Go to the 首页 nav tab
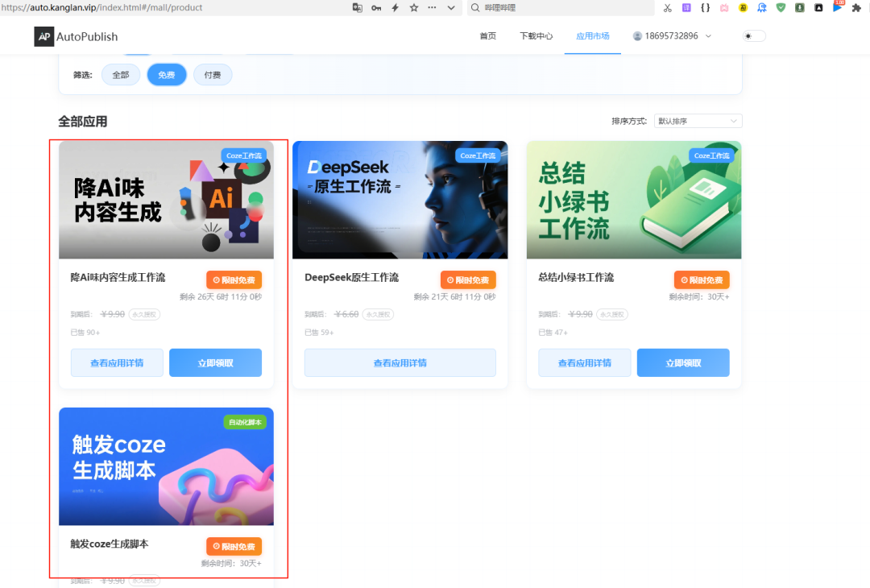 (x=487, y=36)
